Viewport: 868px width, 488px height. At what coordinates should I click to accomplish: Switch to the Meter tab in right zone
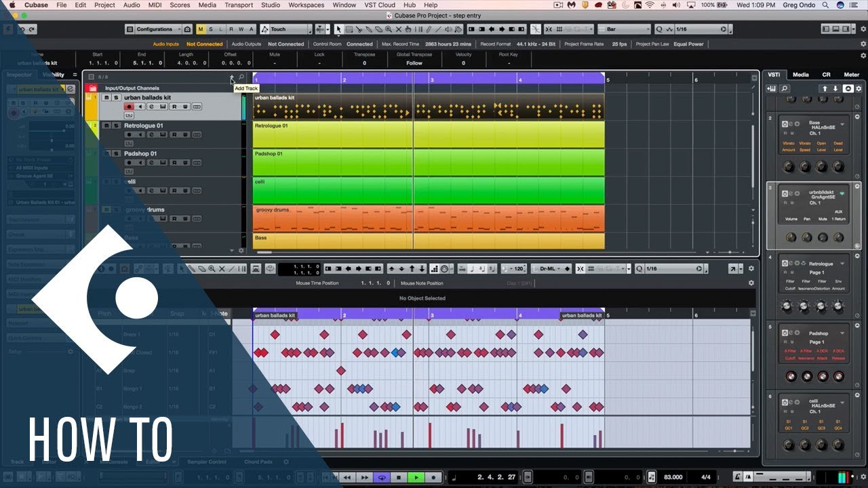tap(851, 75)
